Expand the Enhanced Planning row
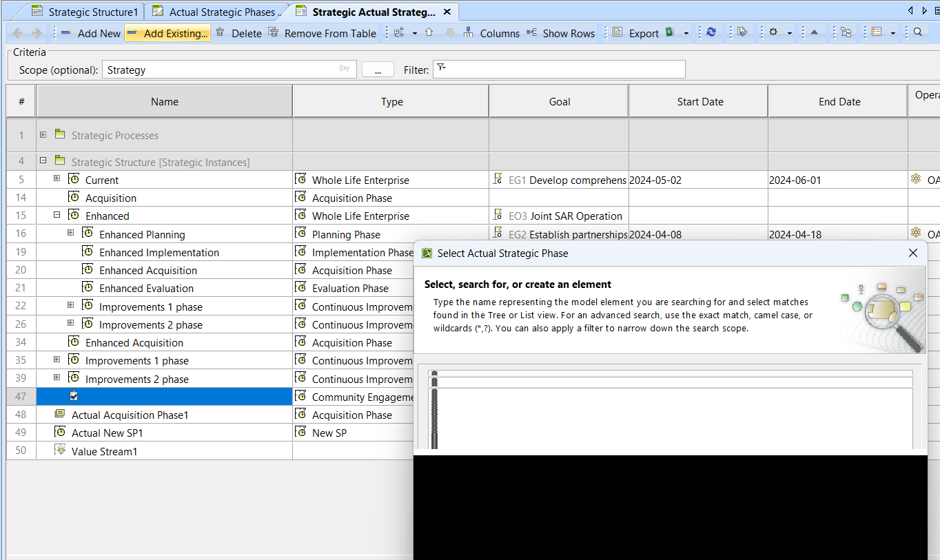This screenshot has height=560, width=940. click(x=70, y=234)
